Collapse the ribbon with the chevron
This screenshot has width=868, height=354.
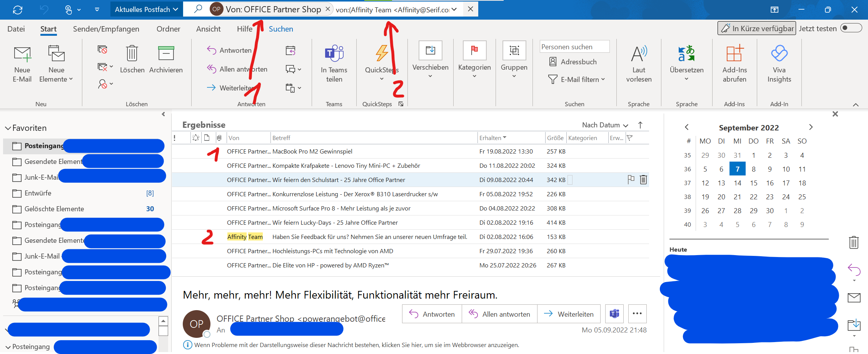pyautogui.click(x=856, y=105)
